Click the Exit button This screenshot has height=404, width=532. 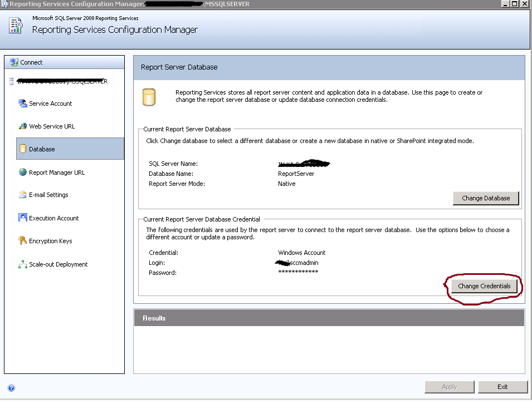(502, 387)
